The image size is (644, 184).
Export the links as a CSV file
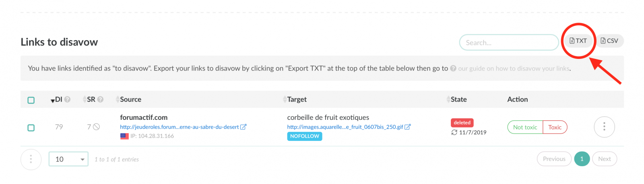pyautogui.click(x=609, y=41)
